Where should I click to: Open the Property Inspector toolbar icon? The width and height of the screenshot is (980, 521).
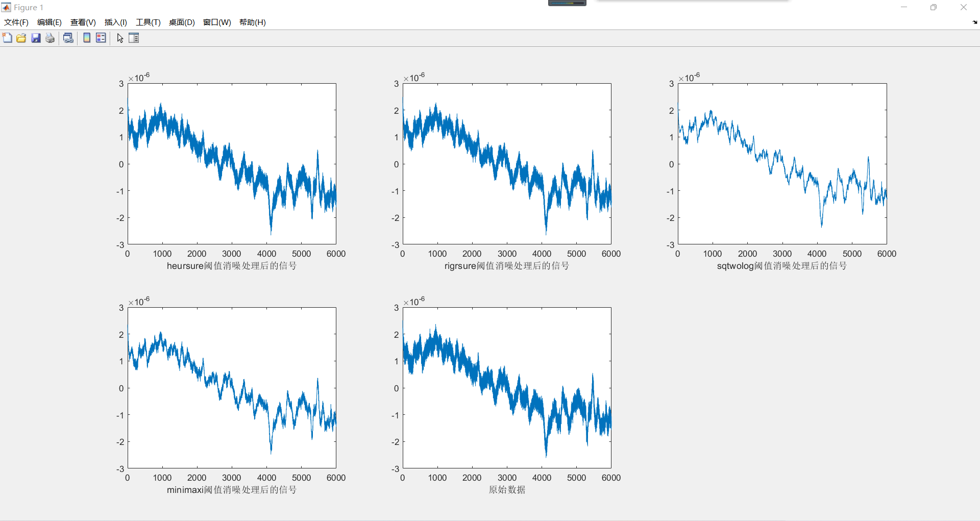click(x=134, y=38)
